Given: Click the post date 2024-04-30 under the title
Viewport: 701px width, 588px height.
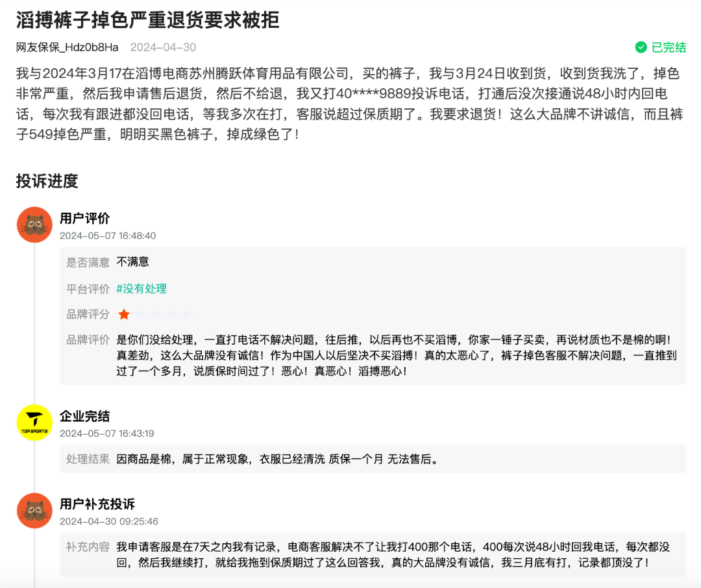Looking at the screenshot, I should coord(163,47).
